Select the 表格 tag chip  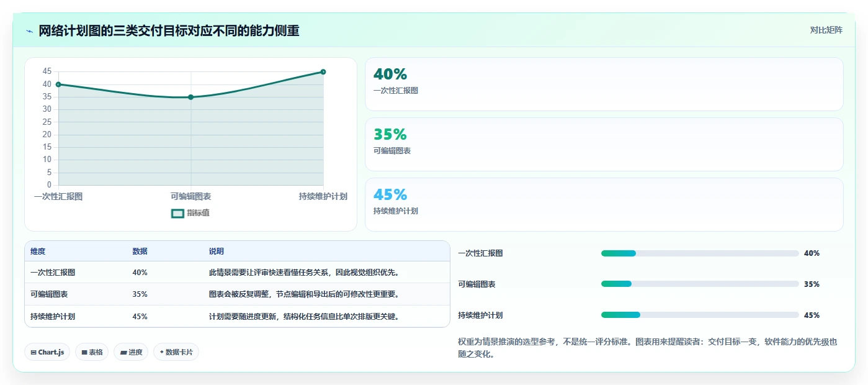(92, 352)
